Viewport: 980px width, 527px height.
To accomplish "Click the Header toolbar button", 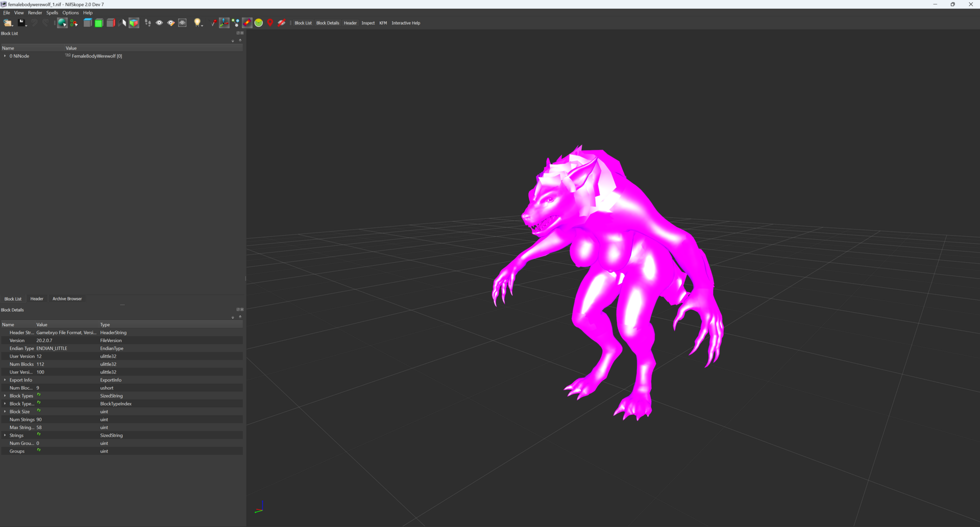I will [x=350, y=23].
